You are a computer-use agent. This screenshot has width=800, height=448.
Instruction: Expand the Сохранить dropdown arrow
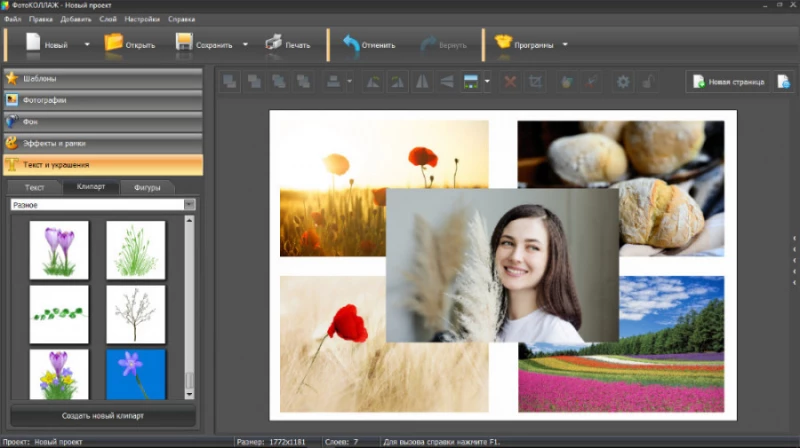point(245,44)
